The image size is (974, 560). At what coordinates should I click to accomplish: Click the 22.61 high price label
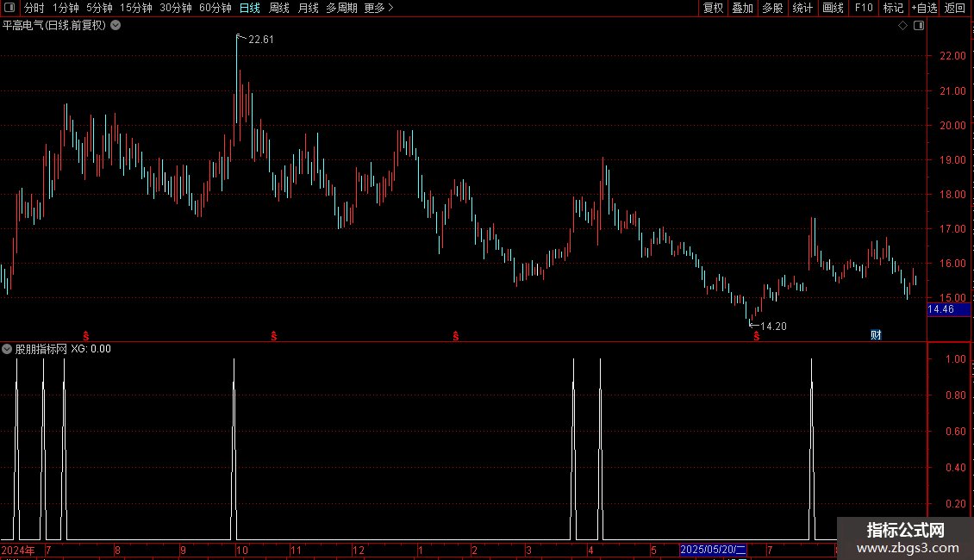[261, 40]
